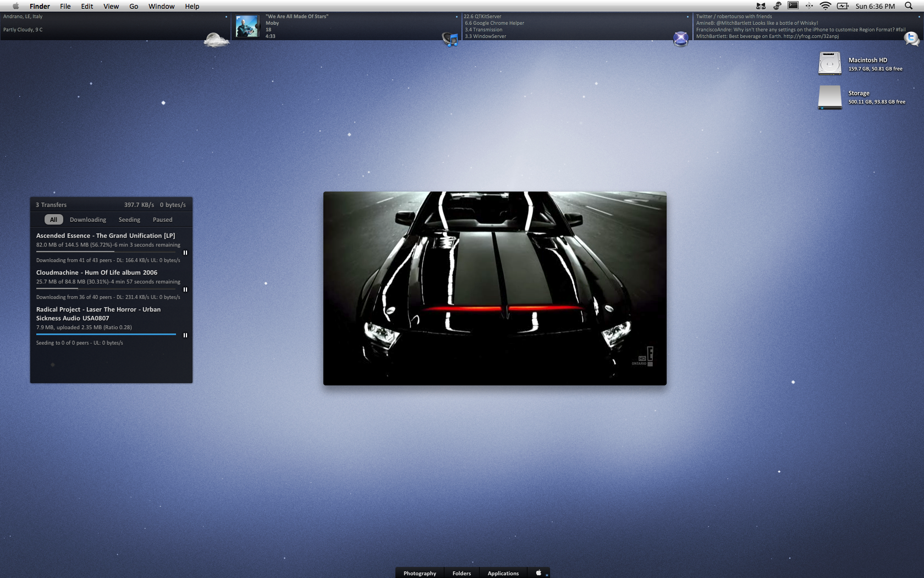Select 'Radical Project - Laser The Horror' title
The width and height of the screenshot is (924, 578).
click(x=98, y=314)
